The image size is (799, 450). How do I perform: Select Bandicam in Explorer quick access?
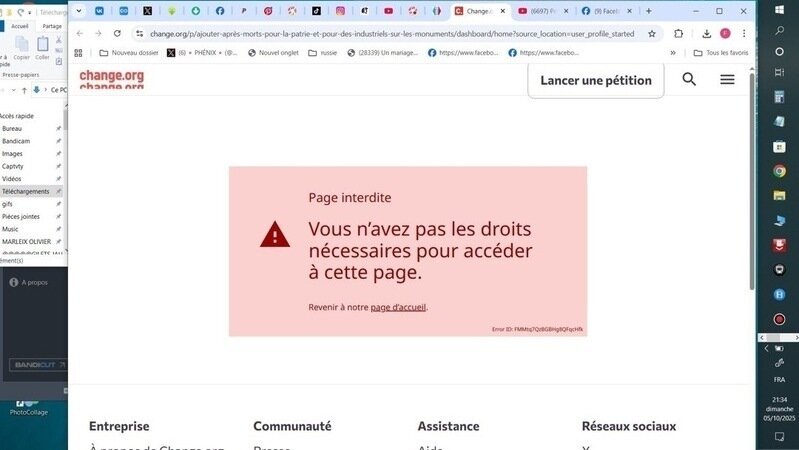pos(16,141)
